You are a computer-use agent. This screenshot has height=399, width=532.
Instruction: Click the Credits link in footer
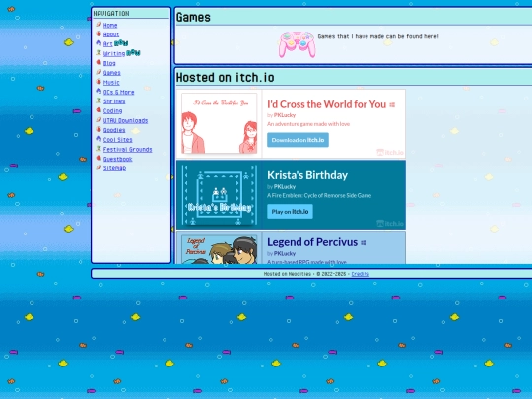point(360,274)
